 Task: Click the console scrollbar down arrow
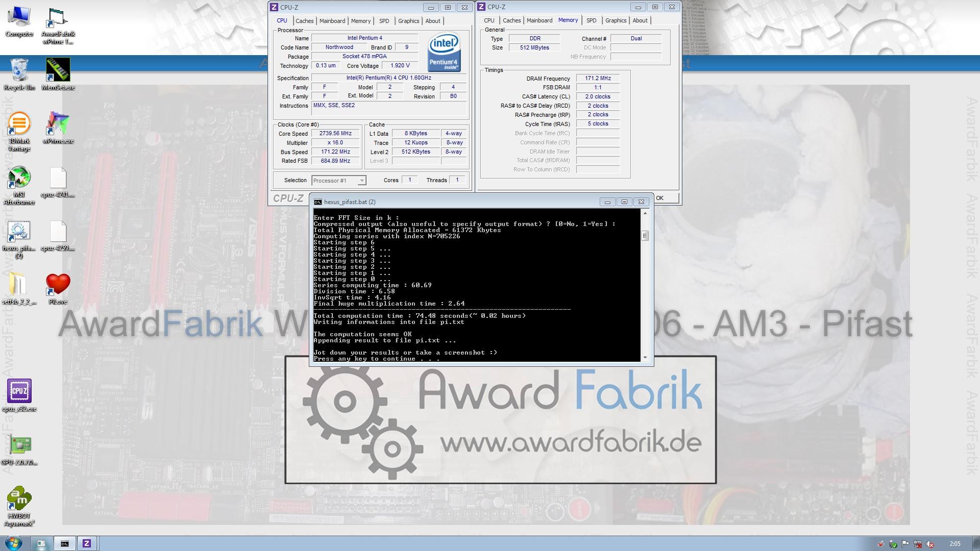[x=645, y=357]
